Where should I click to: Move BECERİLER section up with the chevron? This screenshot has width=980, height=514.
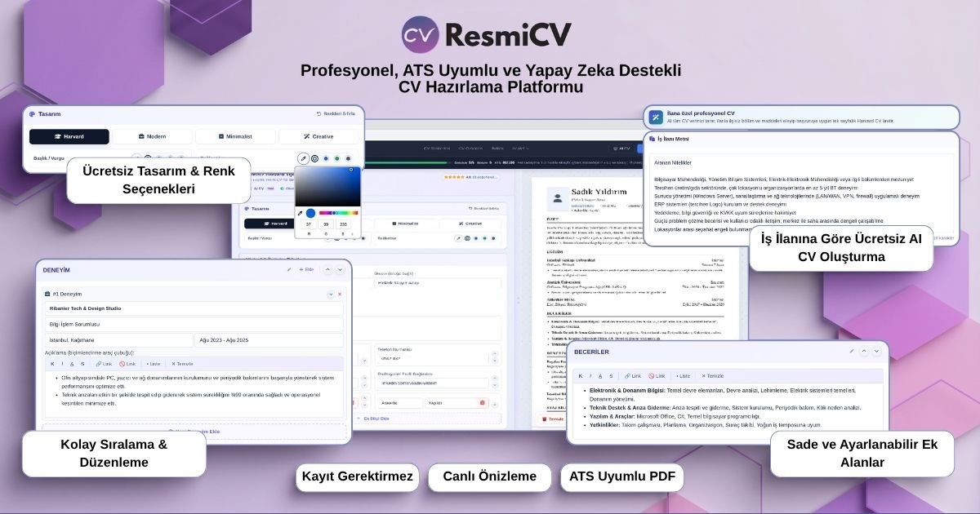865,351
